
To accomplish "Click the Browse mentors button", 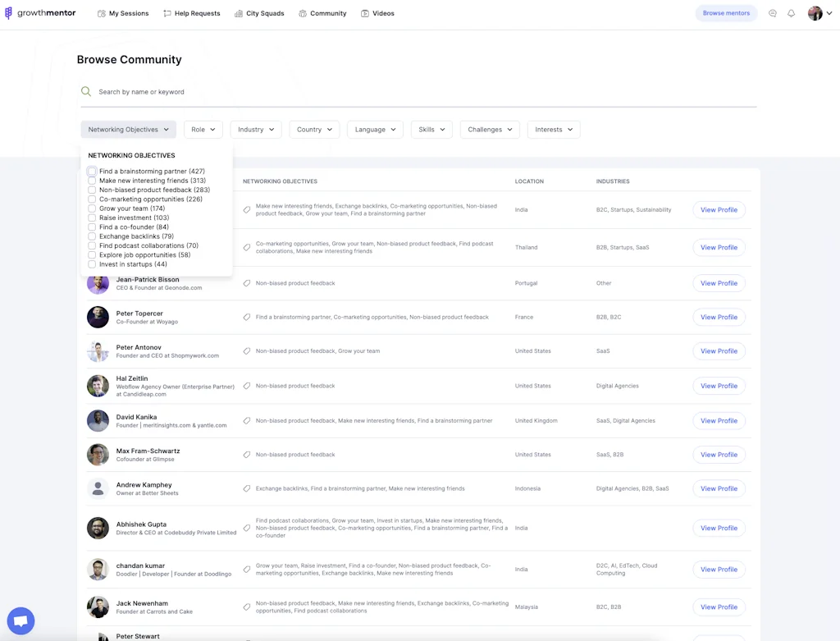I will (x=725, y=13).
